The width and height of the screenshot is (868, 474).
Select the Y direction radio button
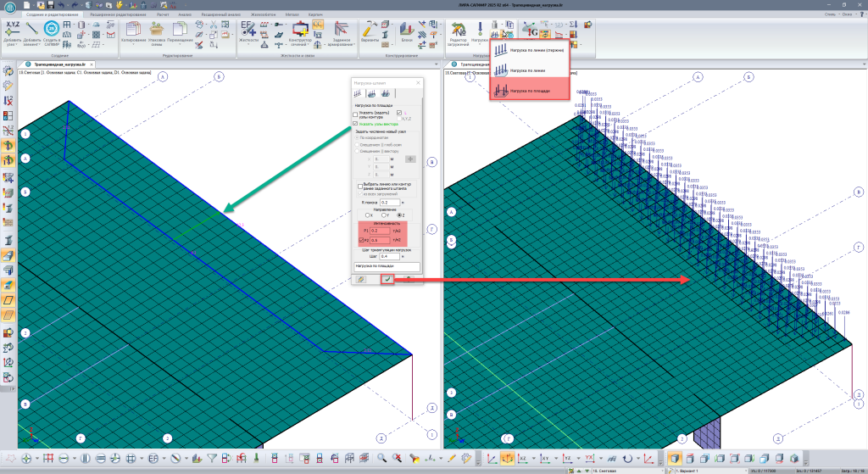pyautogui.click(x=383, y=216)
